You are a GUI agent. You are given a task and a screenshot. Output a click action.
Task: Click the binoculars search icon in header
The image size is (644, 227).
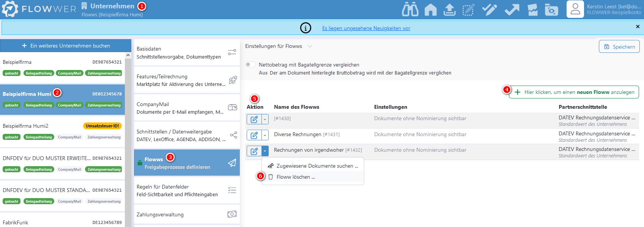click(x=410, y=10)
